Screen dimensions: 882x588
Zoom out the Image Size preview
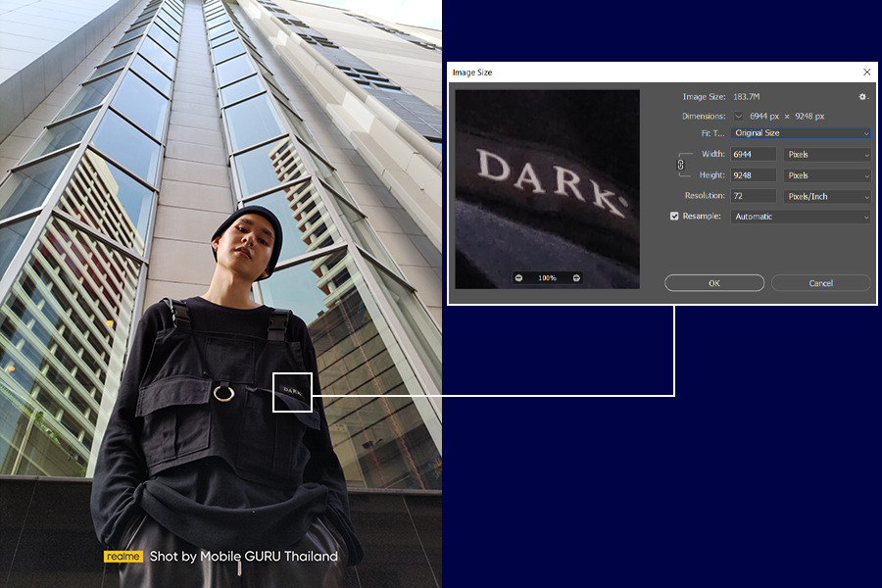518,277
